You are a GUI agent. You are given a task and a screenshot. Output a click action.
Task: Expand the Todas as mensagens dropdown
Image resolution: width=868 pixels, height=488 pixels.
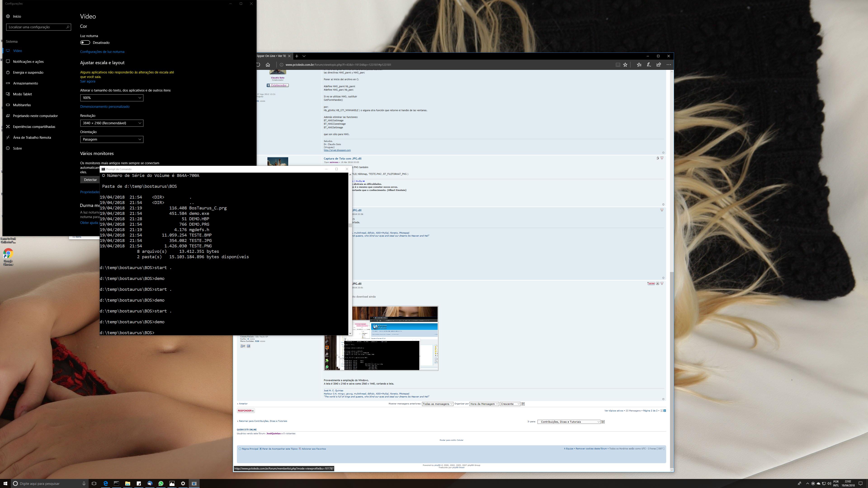pyautogui.click(x=437, y=404)
